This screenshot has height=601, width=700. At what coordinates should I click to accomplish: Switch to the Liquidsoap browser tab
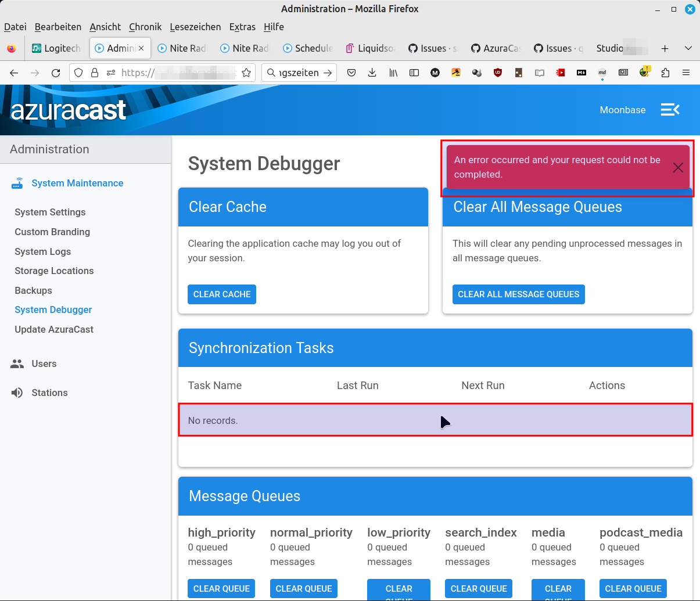click(375, 48)
